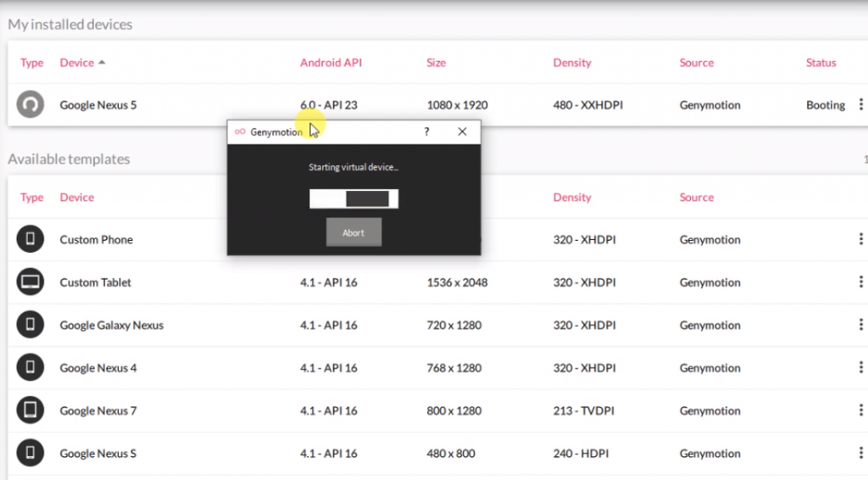
Task: Sort installed devices by Type column
Action: (x=31, y=63)
